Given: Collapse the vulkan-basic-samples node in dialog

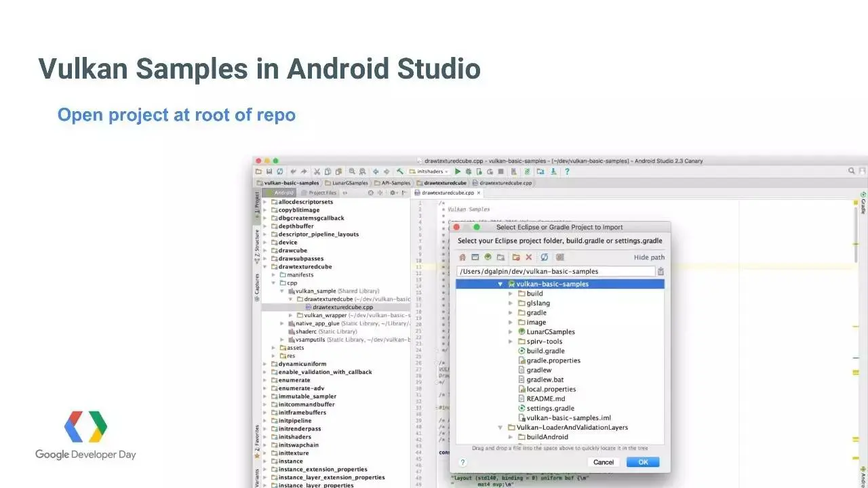Looking at the screenshot, I should click(x=500, y=285).
